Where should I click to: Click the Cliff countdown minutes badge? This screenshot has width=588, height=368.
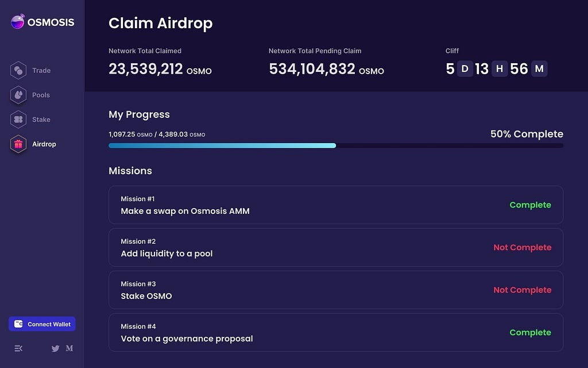(539, 69)
